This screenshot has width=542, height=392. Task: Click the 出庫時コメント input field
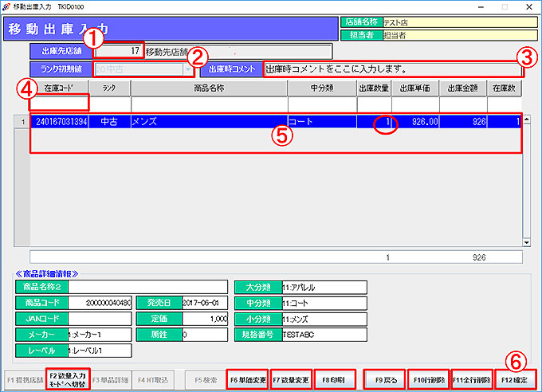393,69
